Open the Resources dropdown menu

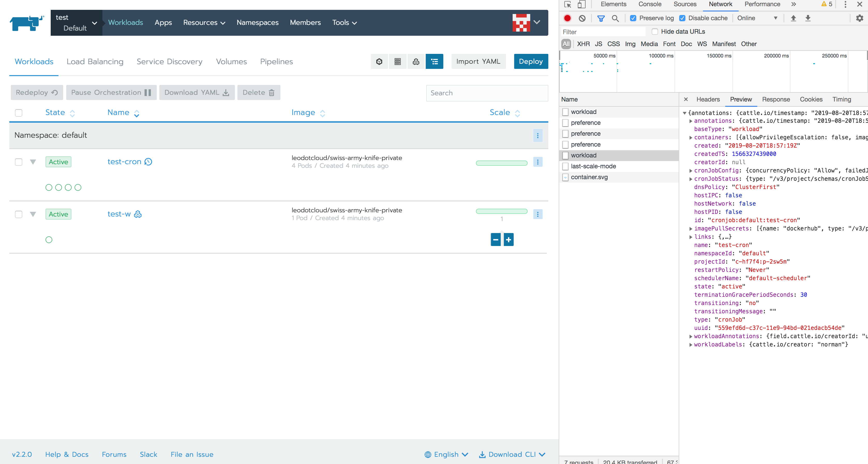(x=204, y=23)
